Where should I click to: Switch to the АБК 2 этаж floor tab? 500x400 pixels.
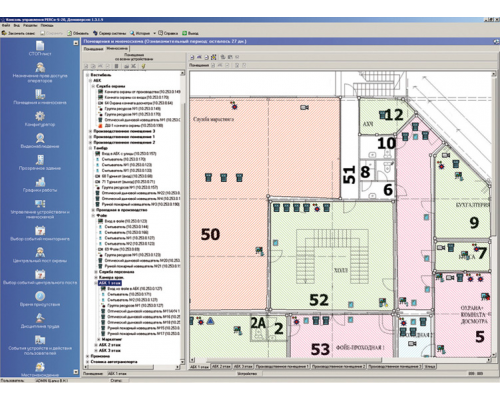(221, 366)
